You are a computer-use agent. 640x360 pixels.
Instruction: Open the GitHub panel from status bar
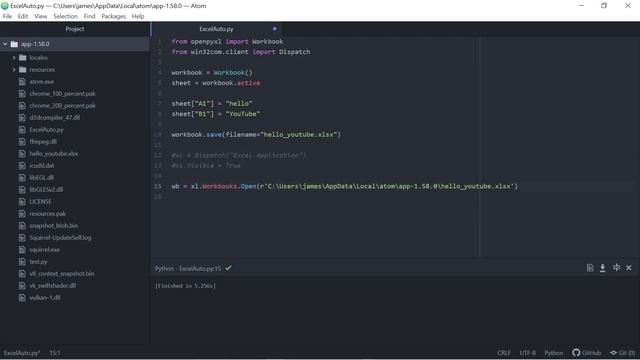point(587,353)
